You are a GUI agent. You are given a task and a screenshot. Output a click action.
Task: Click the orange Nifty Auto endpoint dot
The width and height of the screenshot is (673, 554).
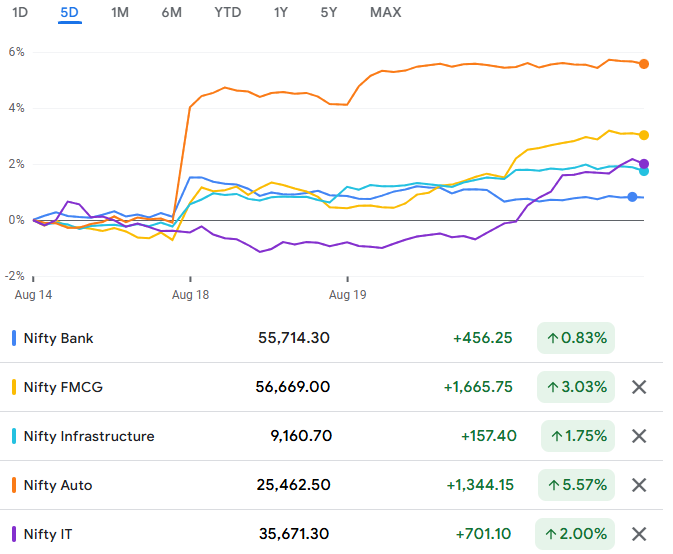[x=644, y=64]
